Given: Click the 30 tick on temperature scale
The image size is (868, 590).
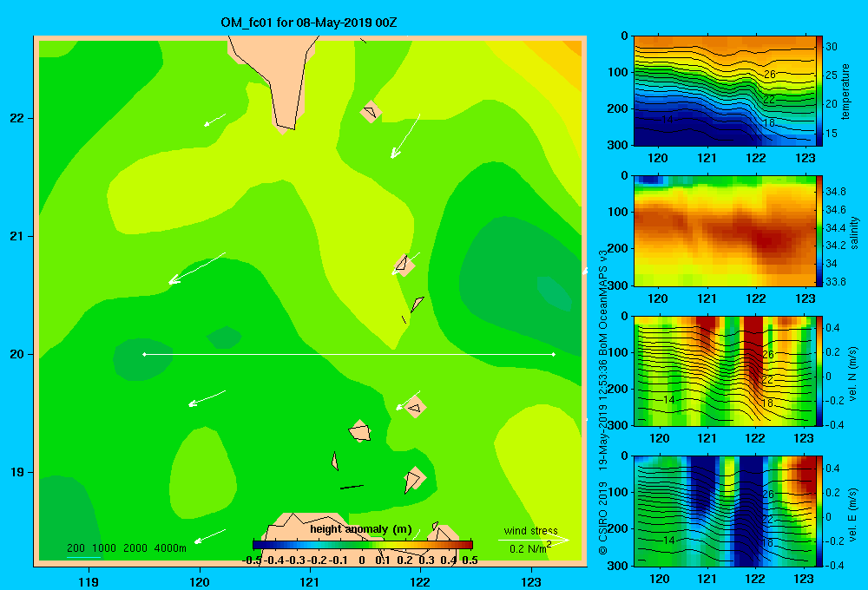Looking at the screenshot, I should click(832, 47).
